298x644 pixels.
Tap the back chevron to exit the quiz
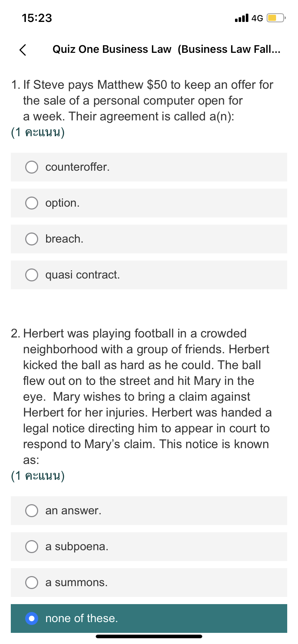22,50
